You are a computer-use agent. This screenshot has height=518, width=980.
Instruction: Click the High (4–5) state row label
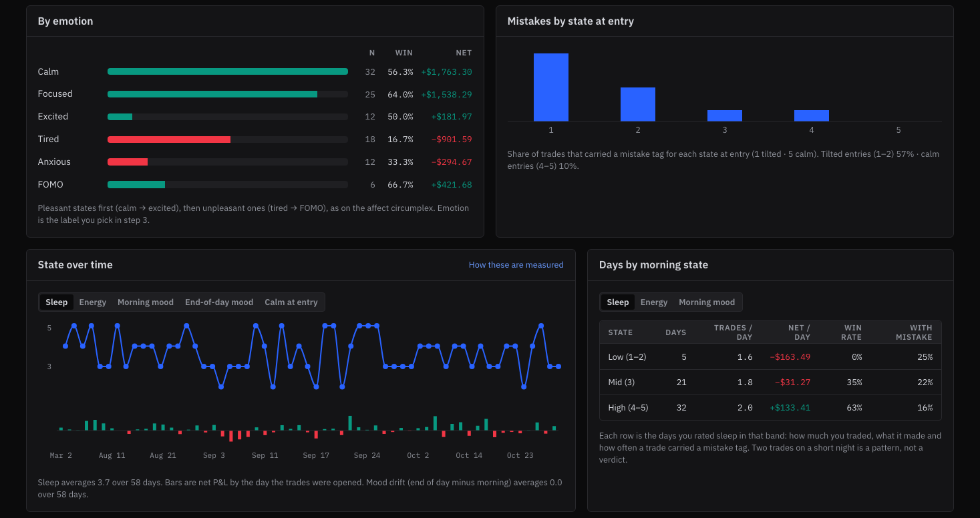click(x=628, y=408)
